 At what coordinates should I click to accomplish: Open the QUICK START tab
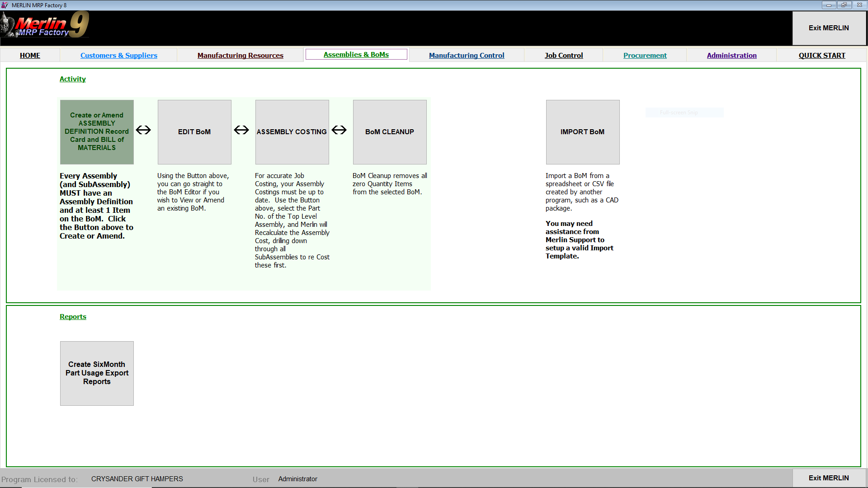tap(822, 55)
